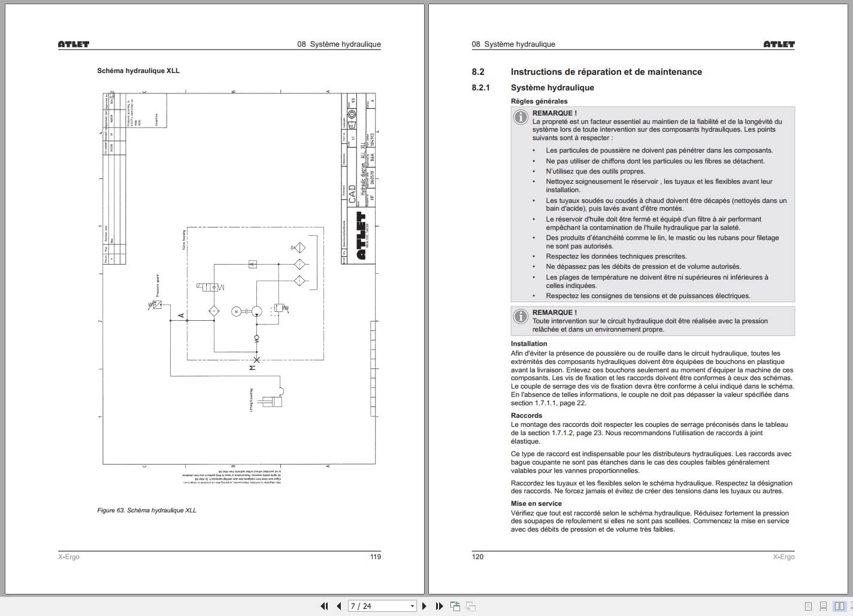The height and width of the screenshot is (616, 853).
Task: Go to the first page
Action: pyautogui.click(x=324, y=606)
